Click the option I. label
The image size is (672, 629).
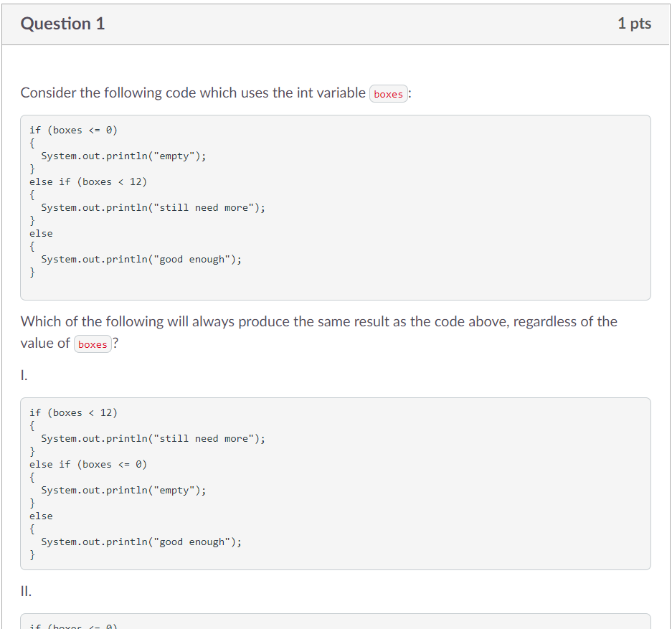(24, 374)
